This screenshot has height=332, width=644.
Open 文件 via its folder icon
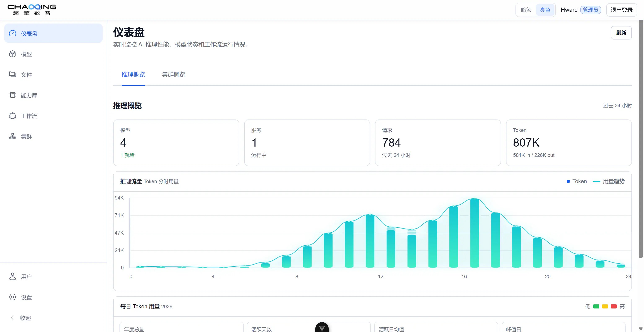pos(13,74)
